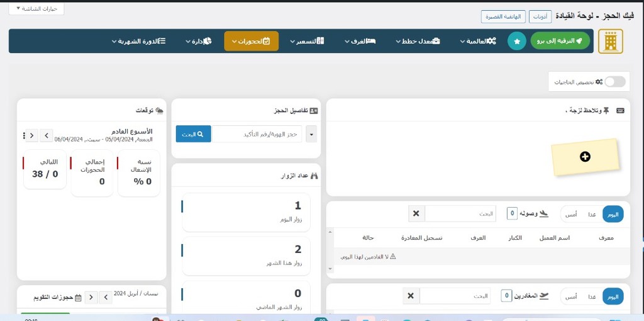The image size is (644, 321).
Task: Click the زوار اليوم visitors card
Action: [x=246, y=212]
